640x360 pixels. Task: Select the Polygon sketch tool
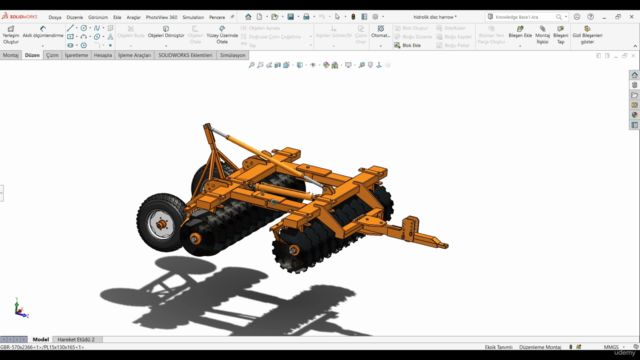(84, 45)
